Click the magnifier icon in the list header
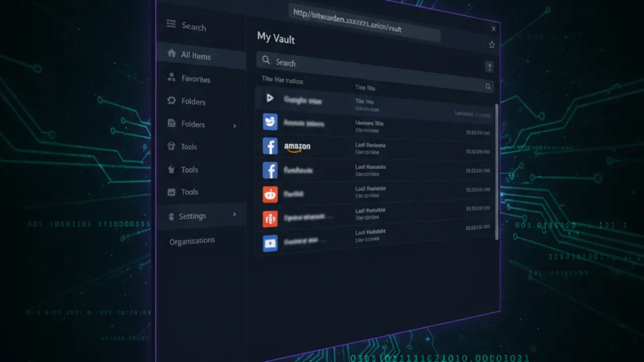The height and width of the screenshot is (362, 644). click(488, 86)
